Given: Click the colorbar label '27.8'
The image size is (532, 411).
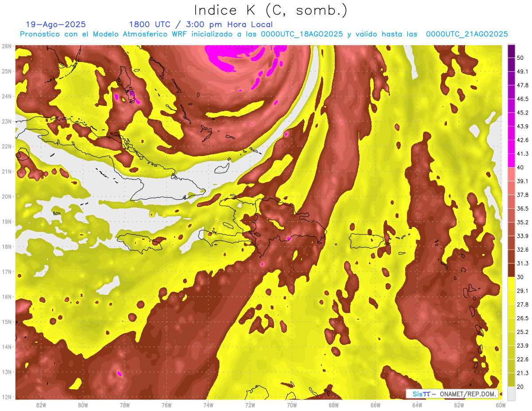Looking at the screenshot, I should [x=523, y=304].
